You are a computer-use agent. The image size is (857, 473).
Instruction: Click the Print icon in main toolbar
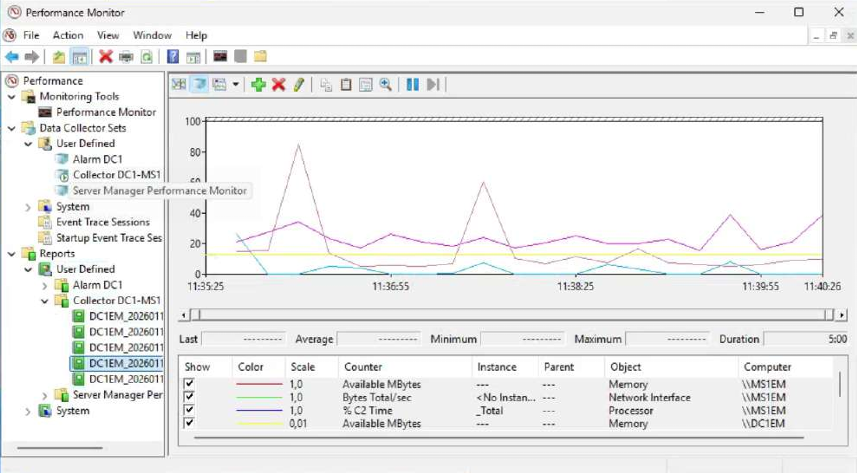126,56
